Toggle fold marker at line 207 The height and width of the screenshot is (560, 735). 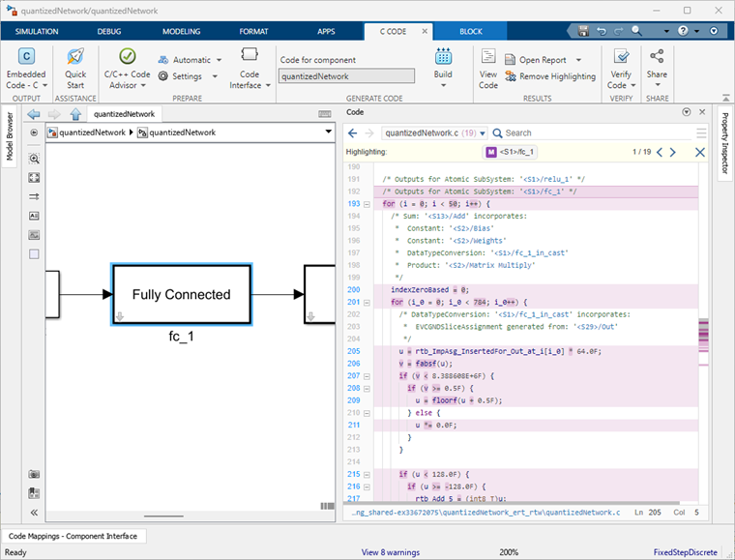(367, 375)
